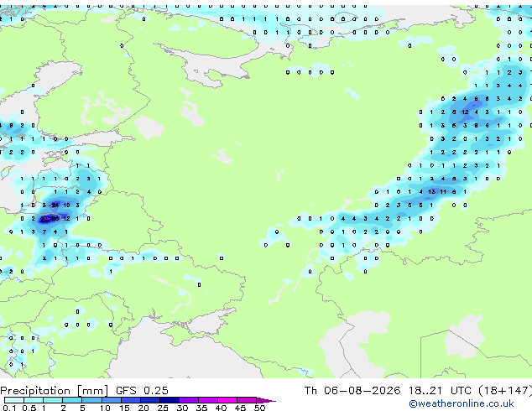Select the 0.1–0.5 mm palest legend swatch
The image size is (532, 411).
(x=14, y=400)
